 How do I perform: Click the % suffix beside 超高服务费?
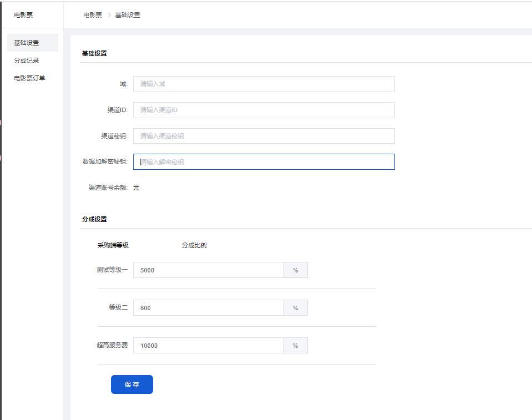coord(296,346)
